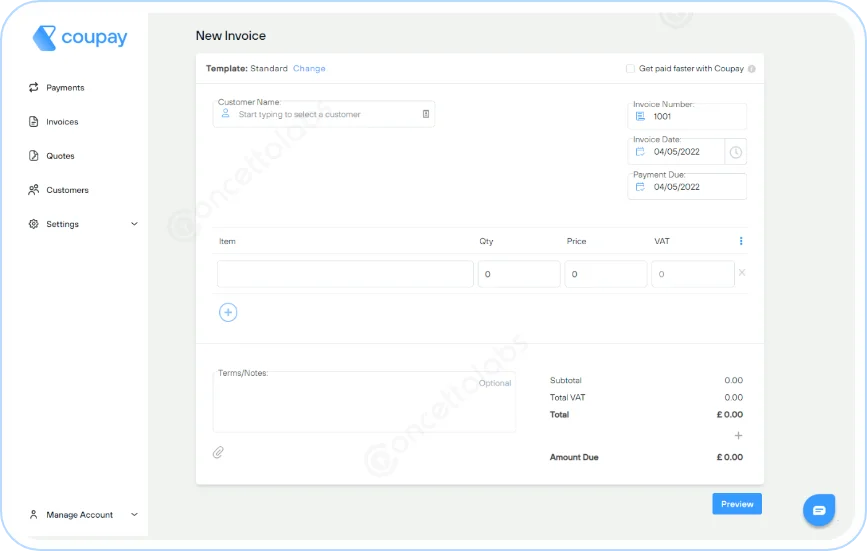Edit the Price field

605,274
